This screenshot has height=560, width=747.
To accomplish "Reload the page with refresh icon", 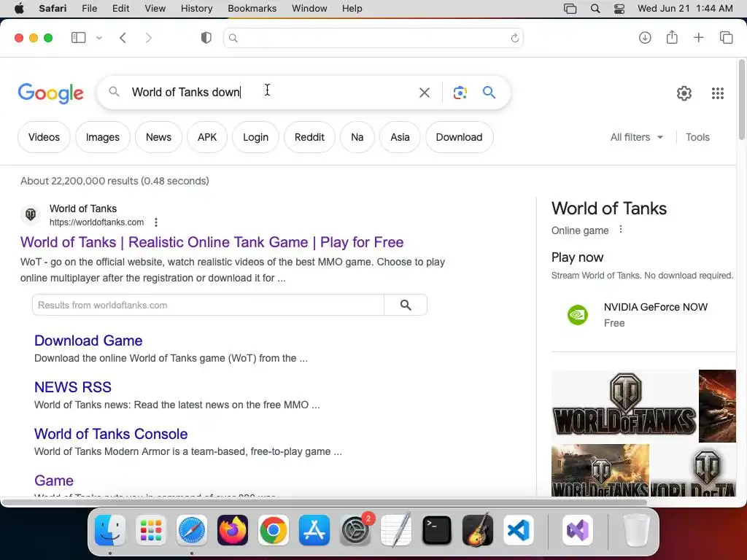I will pyautogui.click(x=514, y=38).
